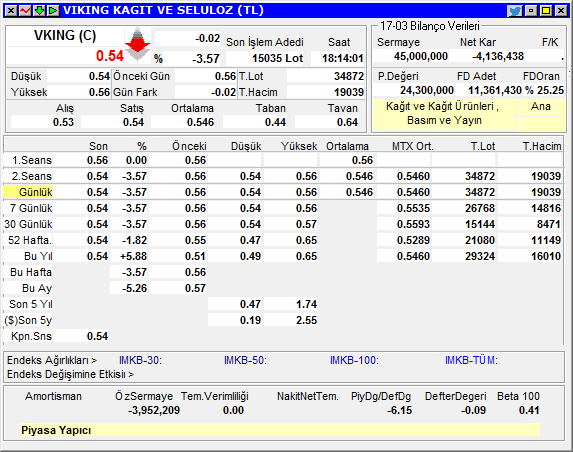Click the Son 5 Yıl row label

[30, 304]
